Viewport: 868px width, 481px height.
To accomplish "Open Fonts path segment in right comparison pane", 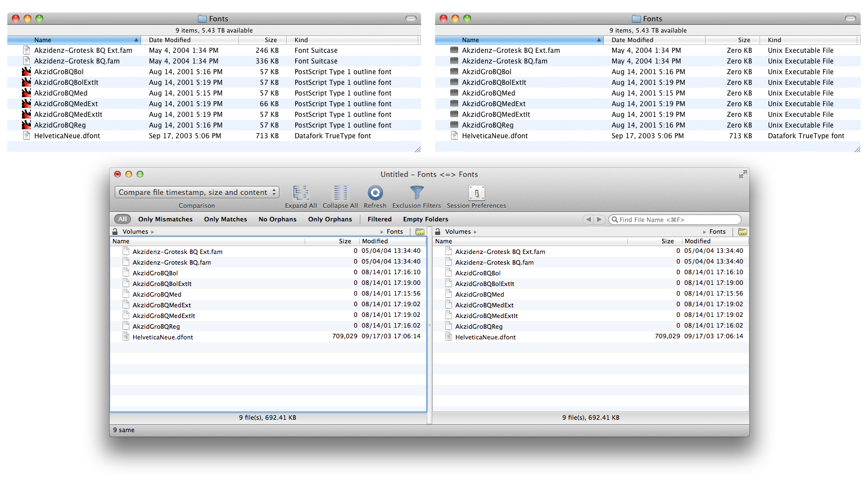I will [x=717, y=232].
